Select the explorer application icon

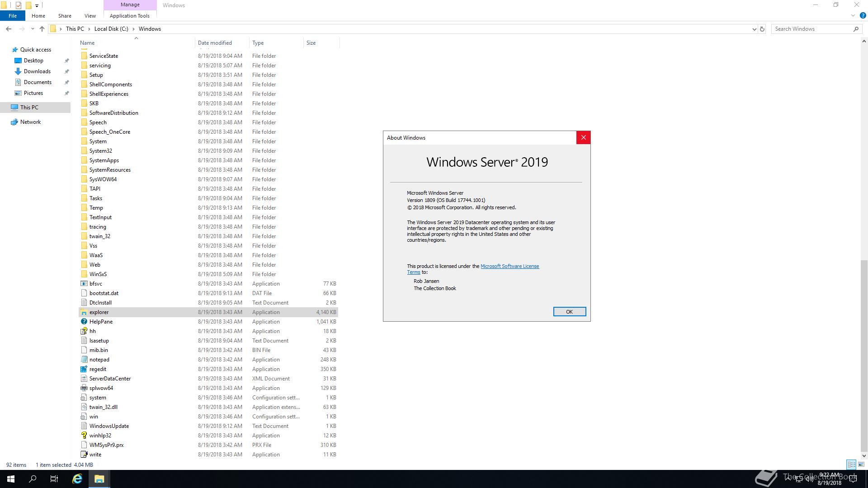coord(84,312)
